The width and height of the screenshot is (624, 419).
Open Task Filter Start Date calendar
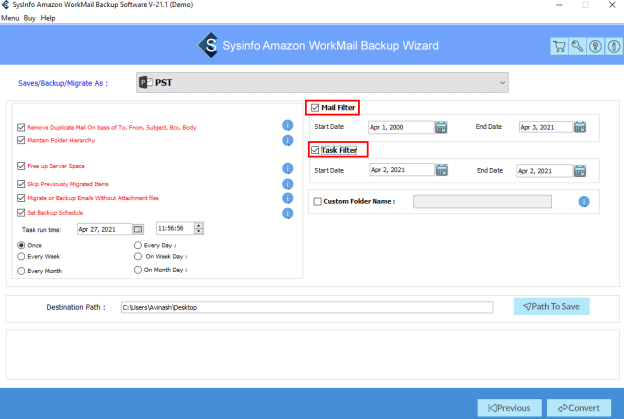[442, 170]
